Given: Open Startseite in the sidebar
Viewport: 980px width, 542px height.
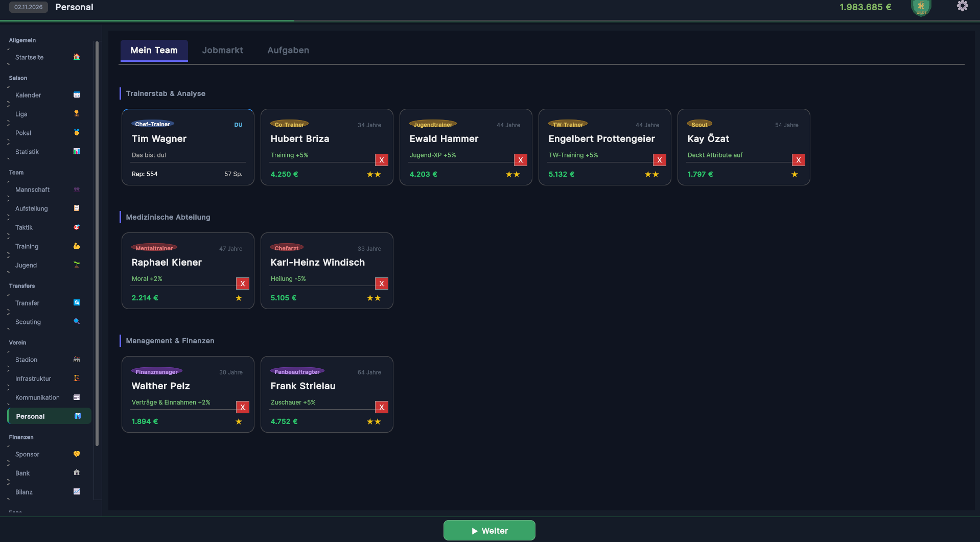Looking at the screenshot, I should pyautogui.click(x=49, y=57).
